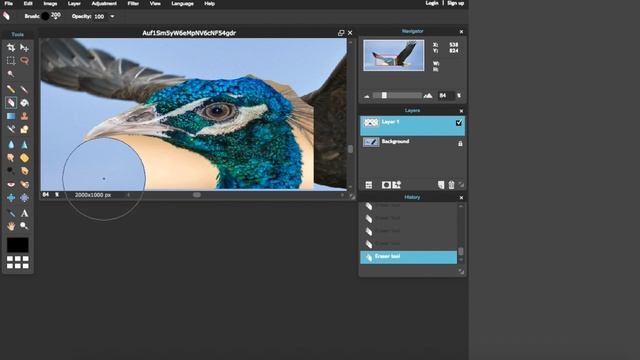Select the Move tool
The image size is (640, 360).
pyautogui.click(x=24, y=48)
